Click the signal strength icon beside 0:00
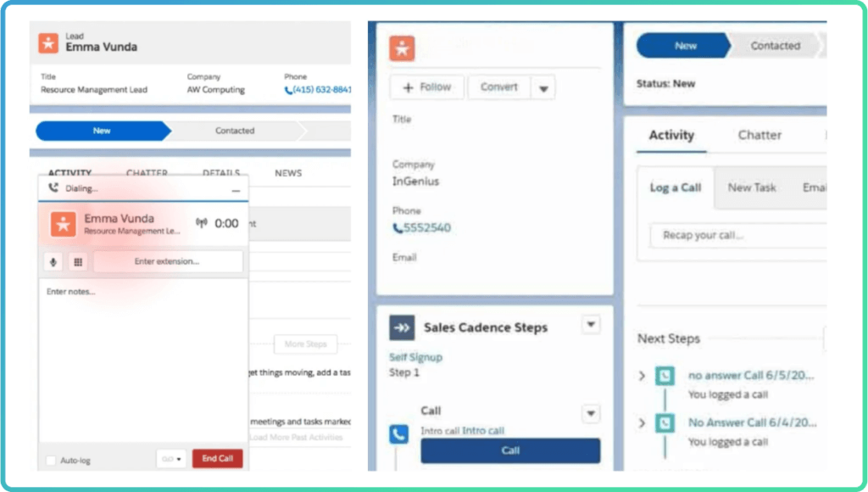Viewport: 868px width, 492px height. (202, 223)
